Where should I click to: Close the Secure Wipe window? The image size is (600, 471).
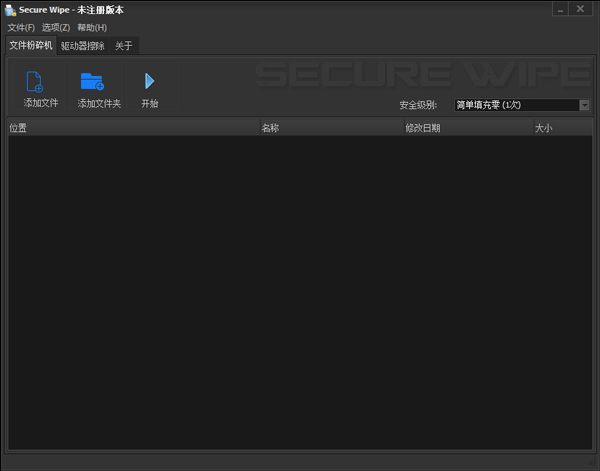tap(580, 9)
